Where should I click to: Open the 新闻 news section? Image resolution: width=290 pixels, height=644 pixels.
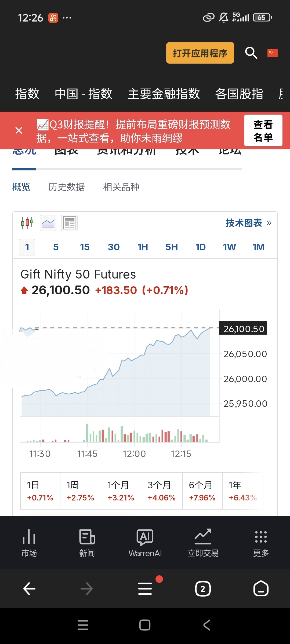point(87,543)
